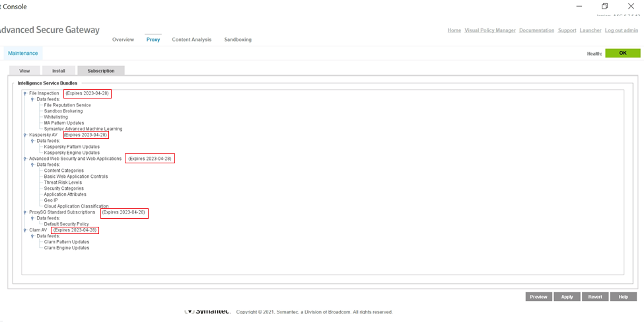Click the Symantec logo in footer
This screenshot has height=322, width=644.
coord(208,311)
